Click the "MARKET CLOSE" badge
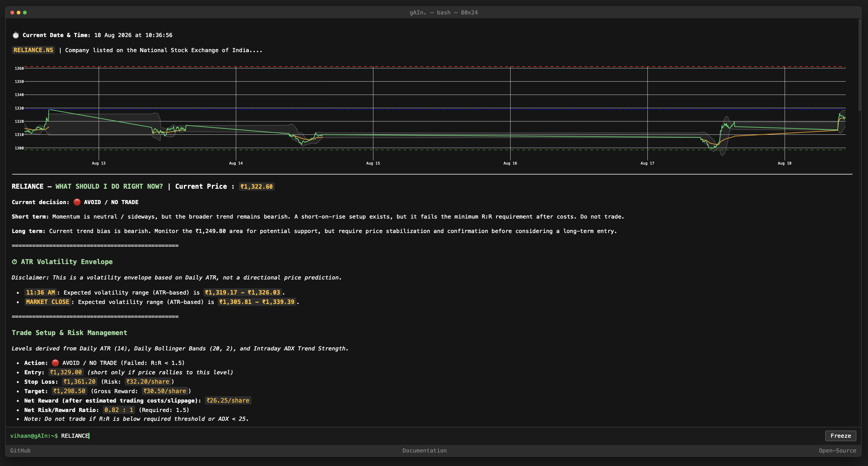The image size is (868, 466). (x=47, y=302)
